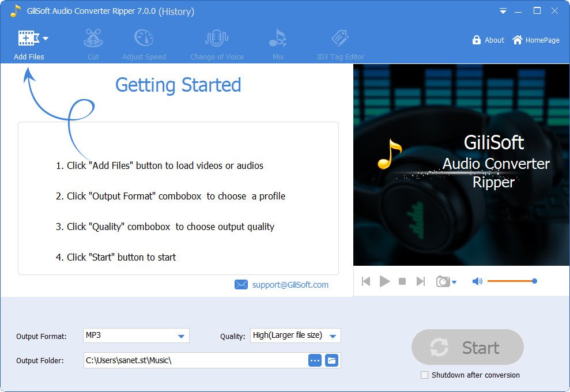The width and height of the screenshot is (570, 392).
Task: Open the Adjust Speed tool
Action: point(144,39)
